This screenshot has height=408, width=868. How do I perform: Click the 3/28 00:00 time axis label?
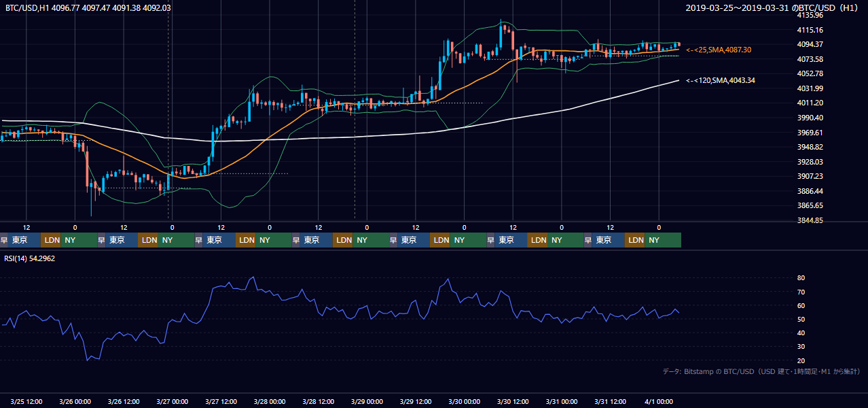(x=270, y=401)
